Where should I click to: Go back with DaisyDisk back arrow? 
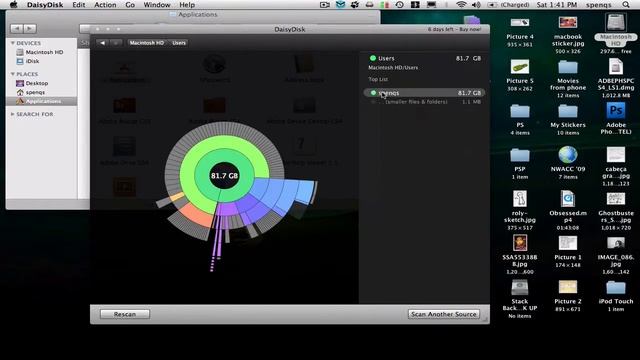coord(102,43)
